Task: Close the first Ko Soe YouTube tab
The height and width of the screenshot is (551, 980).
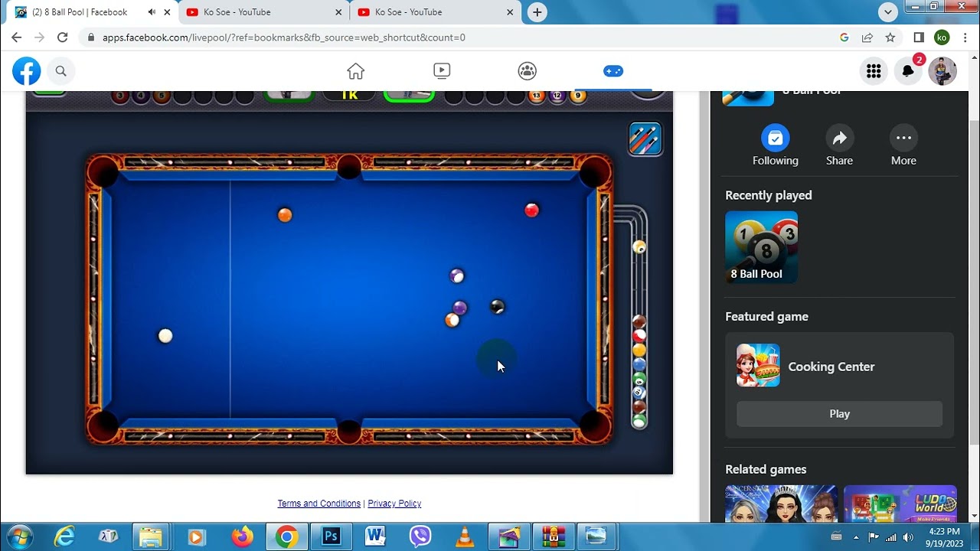Action: click(x=338, y=12)
